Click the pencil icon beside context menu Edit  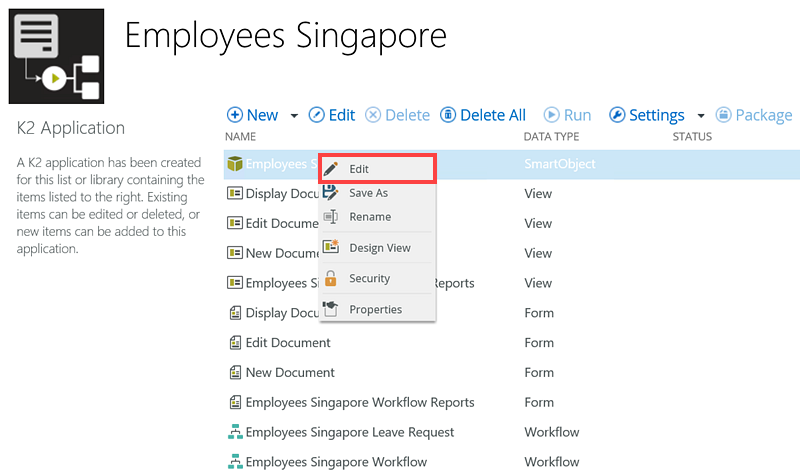(x=331, y=169)
